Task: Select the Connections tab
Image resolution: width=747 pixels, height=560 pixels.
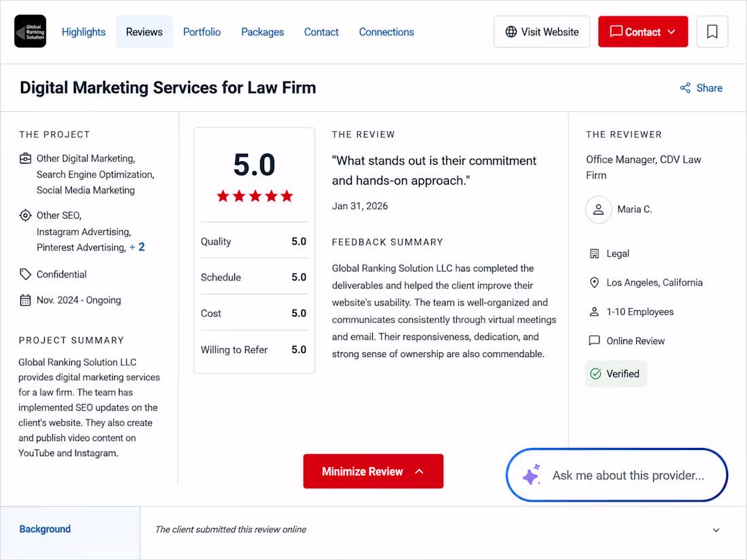Action: [386, 32]
